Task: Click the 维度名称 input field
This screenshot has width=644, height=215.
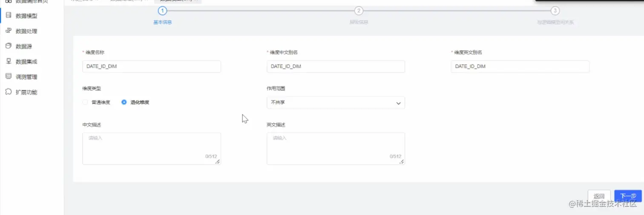Action: 152,67
